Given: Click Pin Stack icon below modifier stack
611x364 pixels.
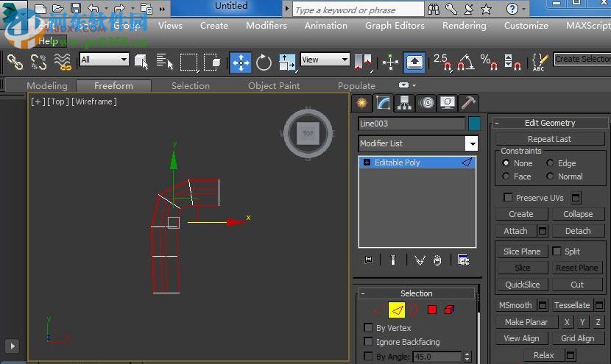Looking at the screenshot, I should pyautogui.click(x=367, y=260).
